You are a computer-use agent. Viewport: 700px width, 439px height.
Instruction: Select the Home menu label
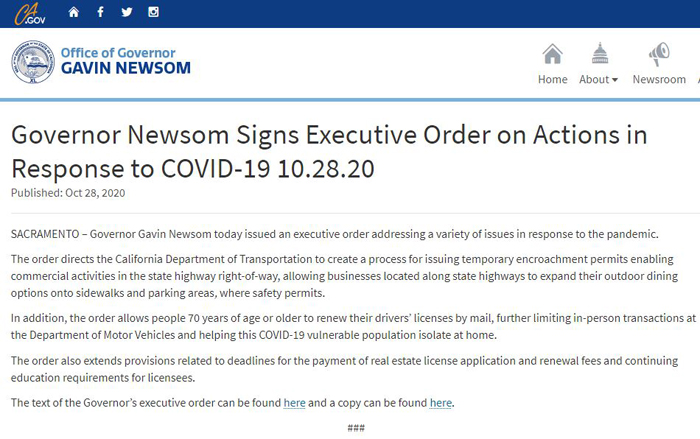[552, 79]
